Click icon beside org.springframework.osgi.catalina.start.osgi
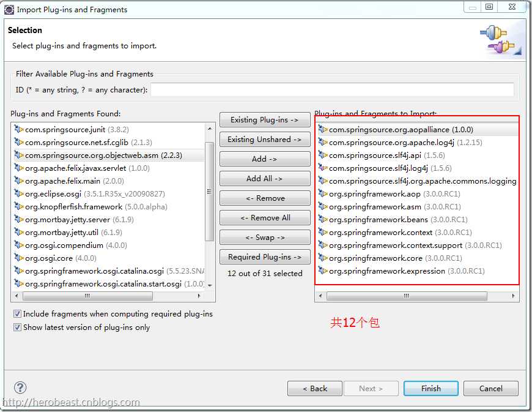The height and width of the screenshot is (412, 532). pos(19,284)
